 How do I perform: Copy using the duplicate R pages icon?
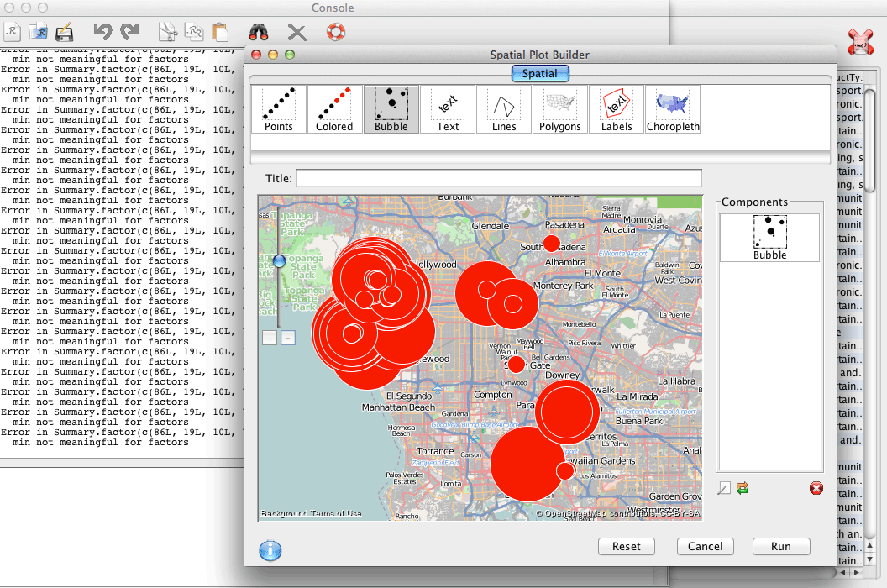coord(193,32)
